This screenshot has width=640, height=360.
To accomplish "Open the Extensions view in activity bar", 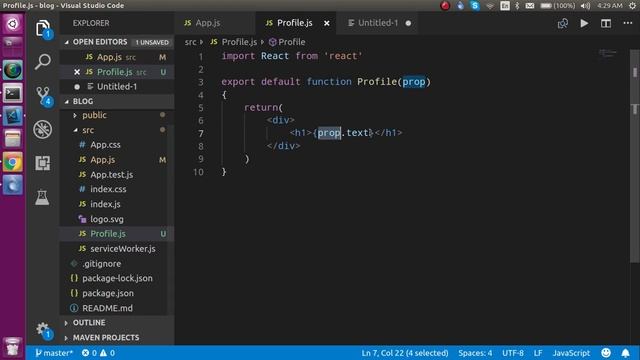I will point(43,163).
